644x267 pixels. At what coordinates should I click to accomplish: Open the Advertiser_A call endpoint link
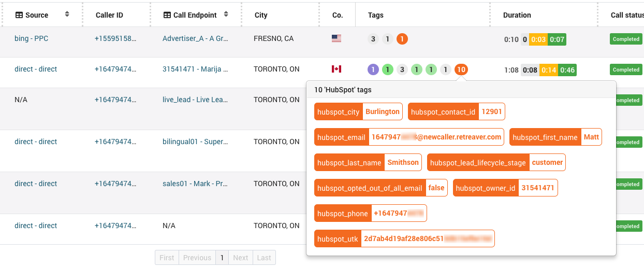195,38
